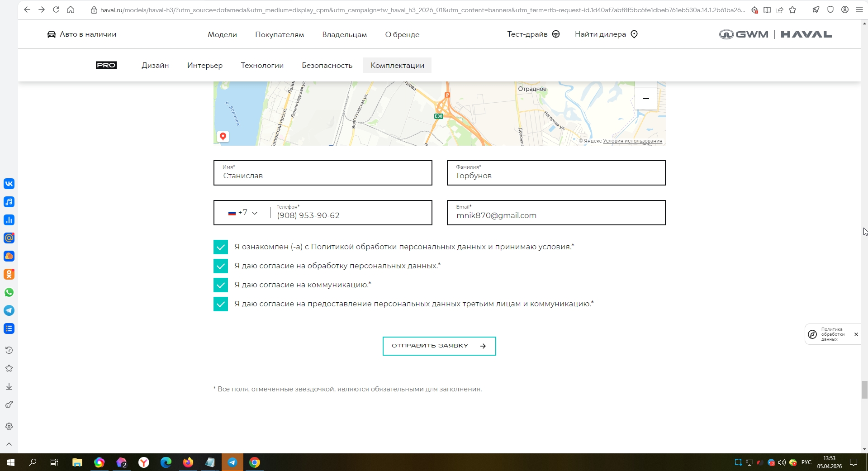Viewport: 868px width, 471px height.
Task: Open the rocket turbo icon in toolbar
Action: [x=816, y=10]
